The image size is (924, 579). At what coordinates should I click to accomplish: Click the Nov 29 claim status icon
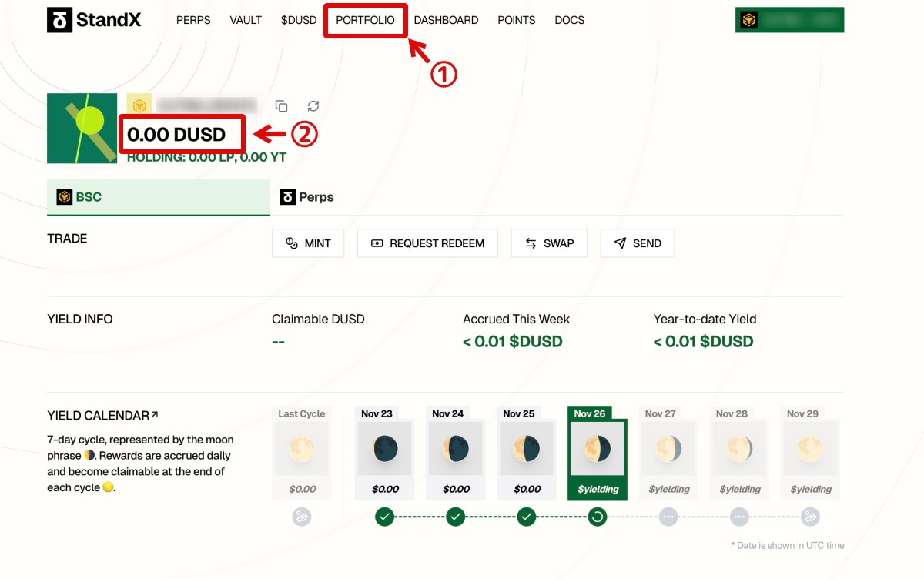(x=810, y=517)
